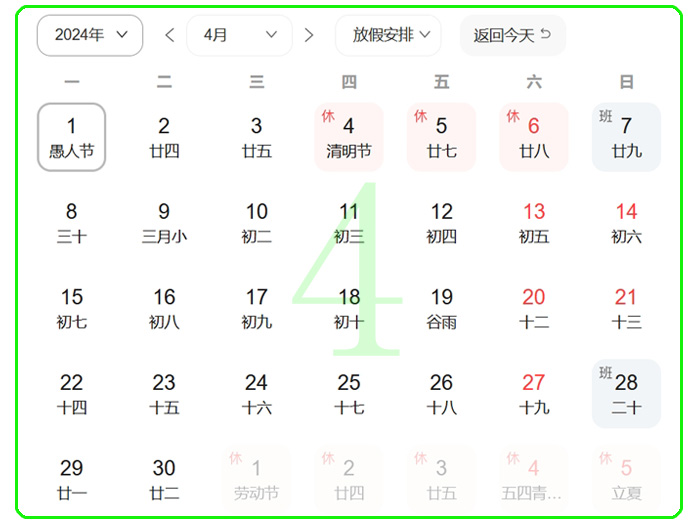Select May 1 劳动节
The width and height of the screenshot is (700, 525).
coord(256,478)
